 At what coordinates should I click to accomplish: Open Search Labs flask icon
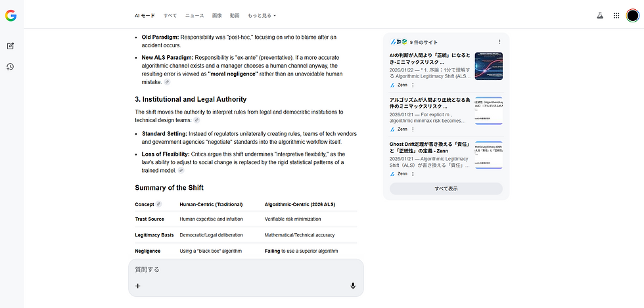click(599, 15)
